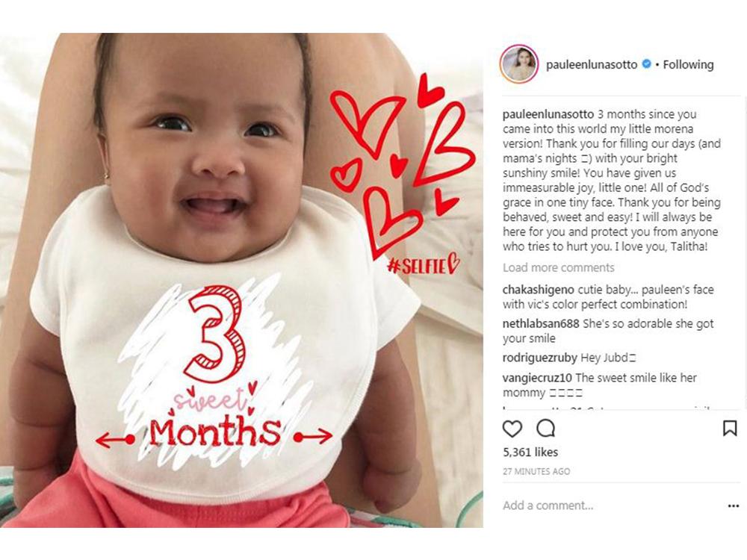Visit vangiecruz10's profile
This screenshot has height=560, width=747.
[537, 378]
